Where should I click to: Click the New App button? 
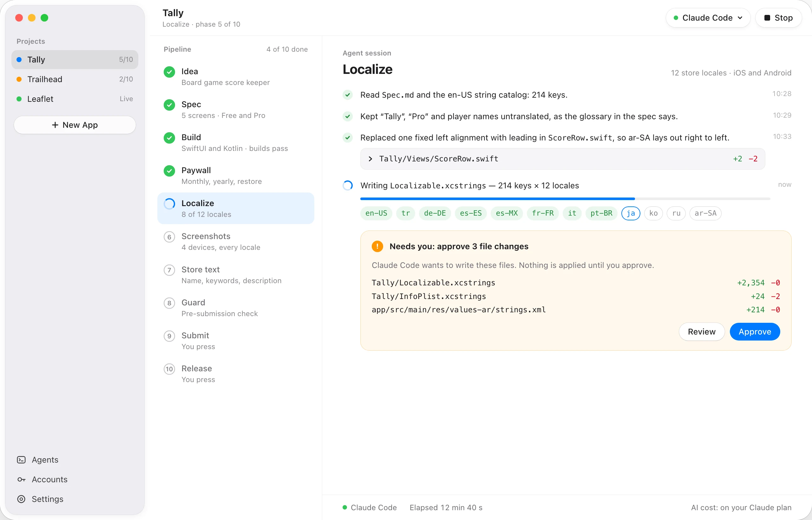pyautogui.click(x=75, y=125)
